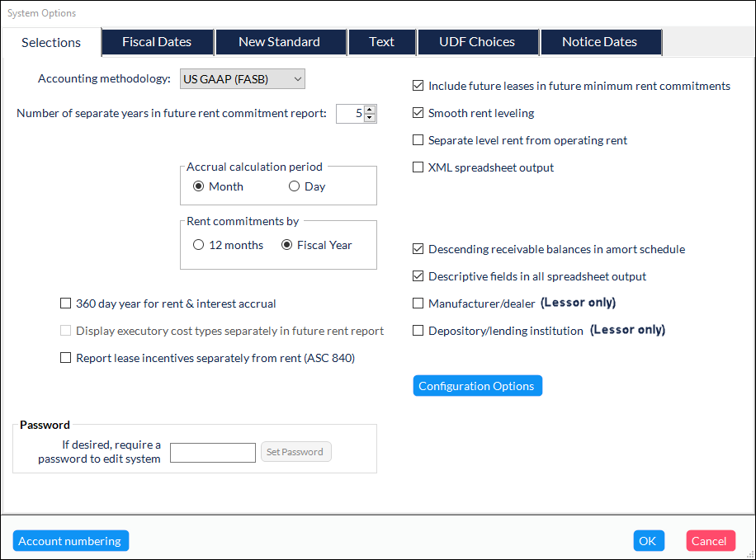
Task: Increase number of separate years spinner
Action: [x=370, y=110]
